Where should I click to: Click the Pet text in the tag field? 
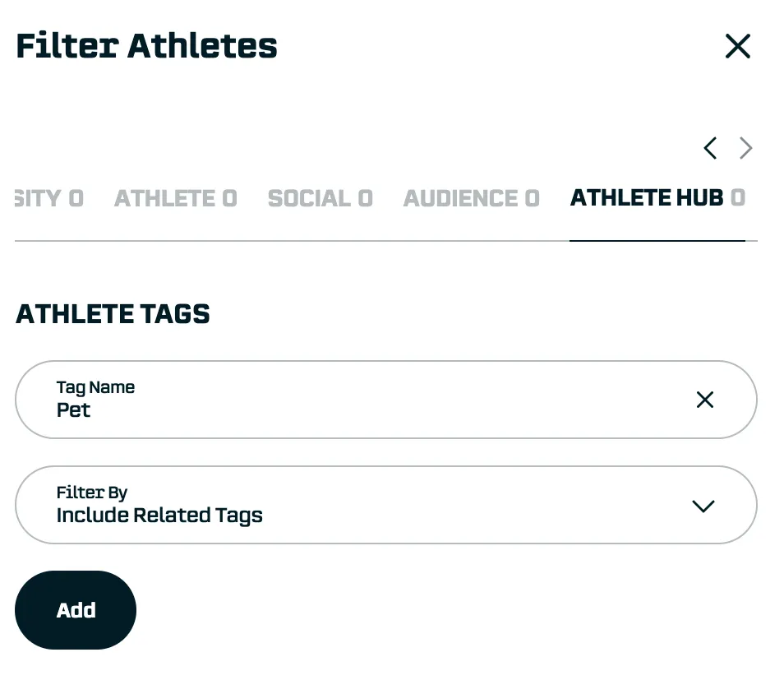coord(73,409)
